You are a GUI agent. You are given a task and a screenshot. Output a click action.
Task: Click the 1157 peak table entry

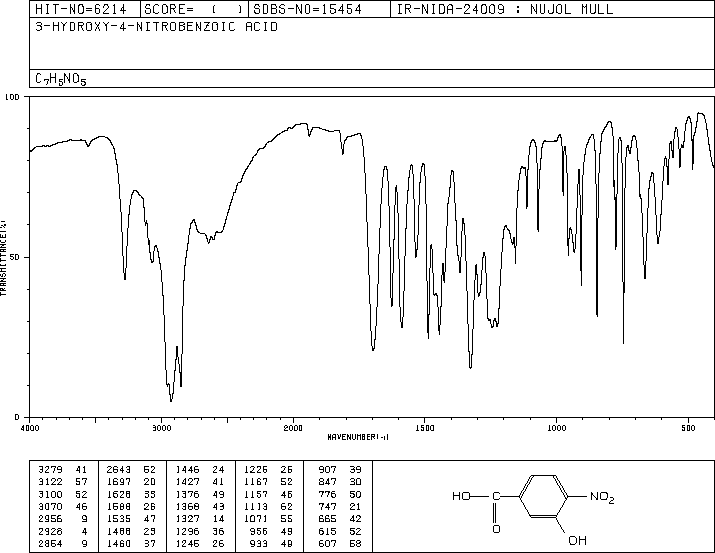pyautogui.click(x=268, y=494)
